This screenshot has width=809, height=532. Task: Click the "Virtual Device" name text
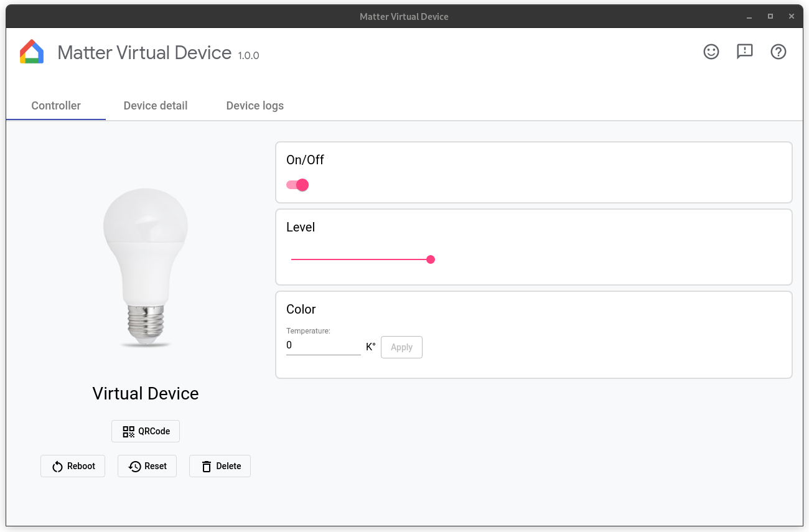(x=146, y=393)
